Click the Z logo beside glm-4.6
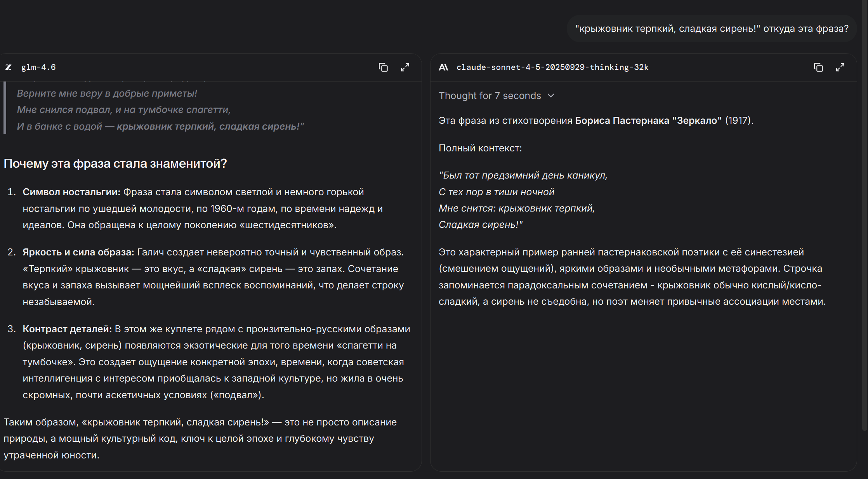The height and width of the screenshot is (479, 868). tap(8, 68)
